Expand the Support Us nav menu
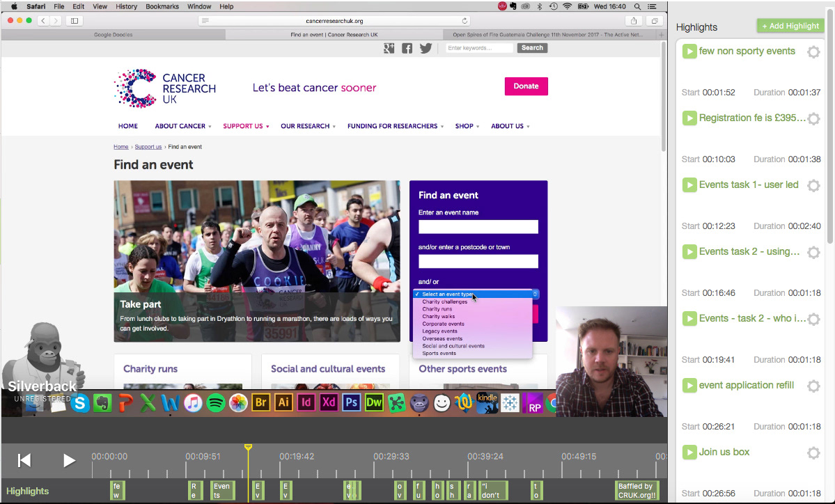835x504 pixels. coord(246,126)
